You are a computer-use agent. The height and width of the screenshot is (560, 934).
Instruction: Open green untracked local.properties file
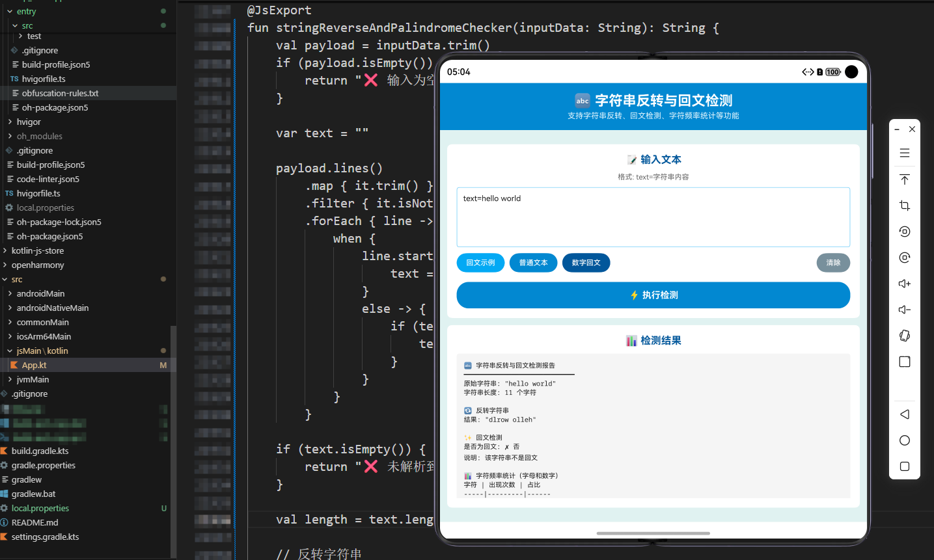[40, 509]
